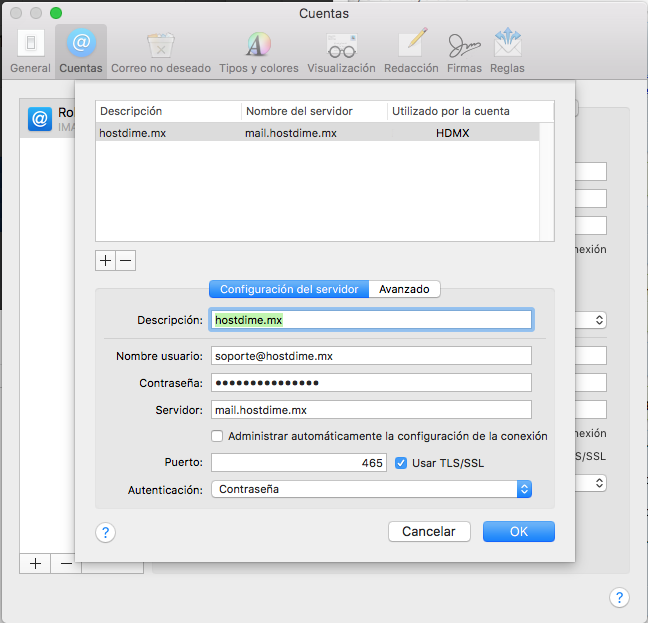
Task: Select Configuración del servidor tab
Action: tap(288, 289)
